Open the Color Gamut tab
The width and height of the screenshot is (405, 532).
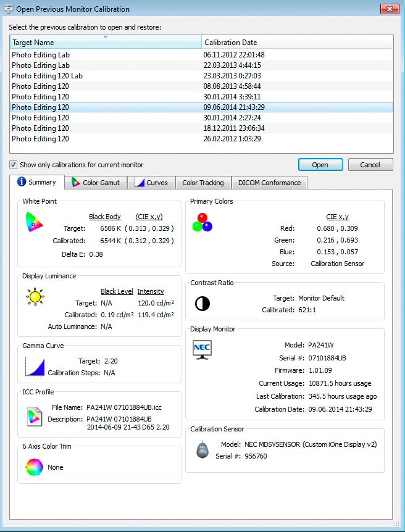(96, 183)
